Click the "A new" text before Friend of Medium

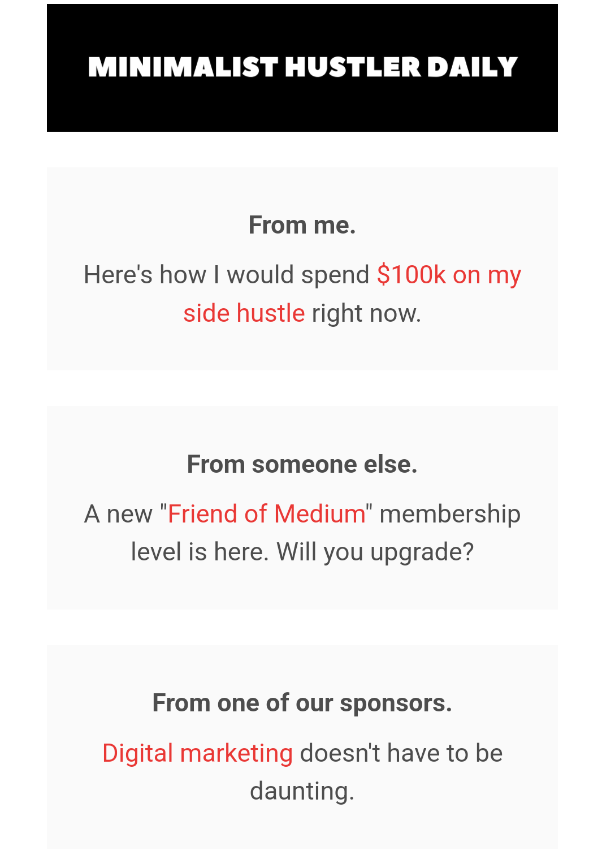118,514
